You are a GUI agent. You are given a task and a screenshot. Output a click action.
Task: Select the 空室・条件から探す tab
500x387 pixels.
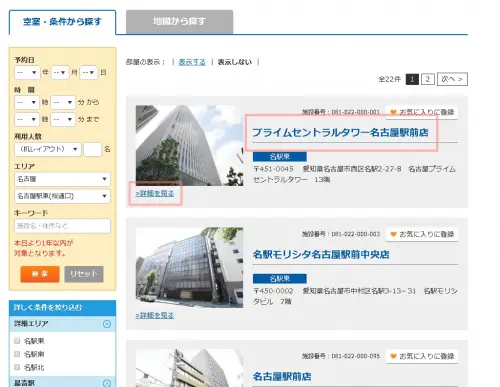coord(62,22)
